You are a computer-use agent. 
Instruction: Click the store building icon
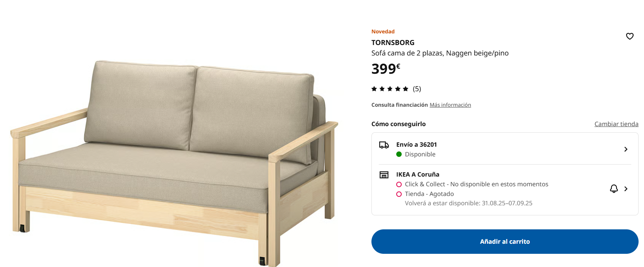point(384,175)
